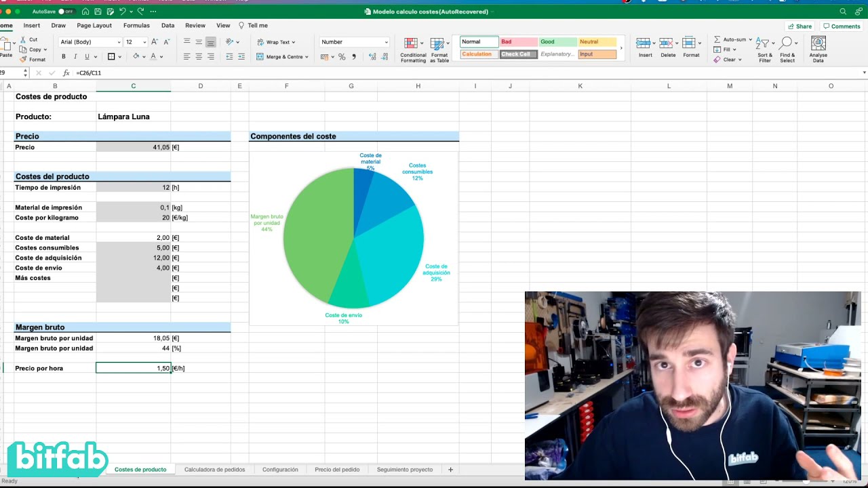The image size is (868, 488).
Task: Open the Page Layout ribbon tab
Action: (x=94, y=26)
